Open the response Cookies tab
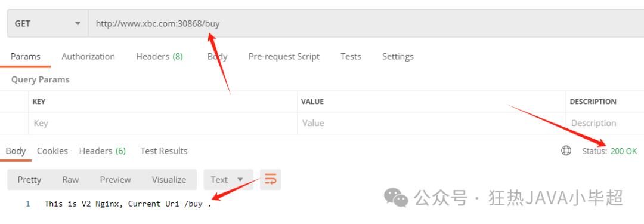 [52, 151]
